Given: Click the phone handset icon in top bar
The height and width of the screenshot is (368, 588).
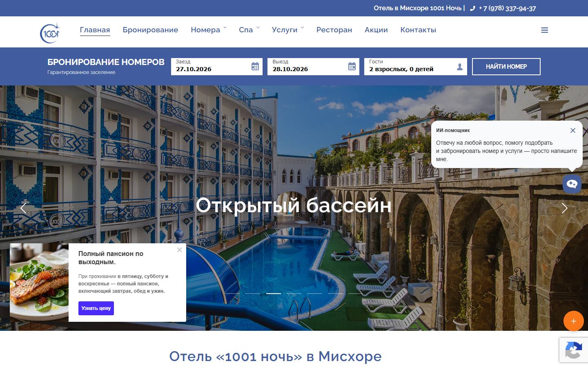Looking at the screenshot, I should coord(472,8).
